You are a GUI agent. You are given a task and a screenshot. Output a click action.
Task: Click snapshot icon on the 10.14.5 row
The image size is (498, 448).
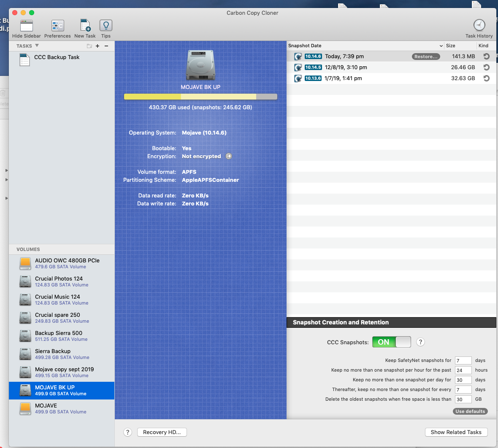pos(298,67)
